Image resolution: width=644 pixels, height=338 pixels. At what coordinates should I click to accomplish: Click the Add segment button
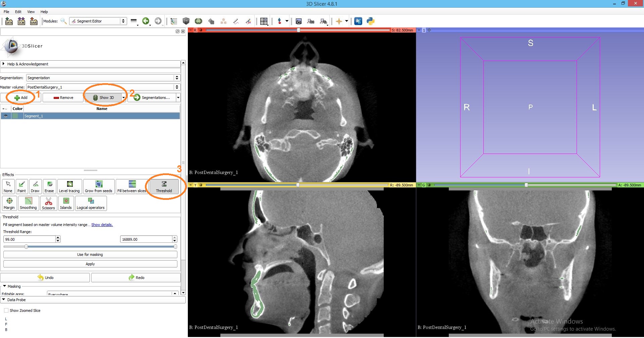point(21,98)
